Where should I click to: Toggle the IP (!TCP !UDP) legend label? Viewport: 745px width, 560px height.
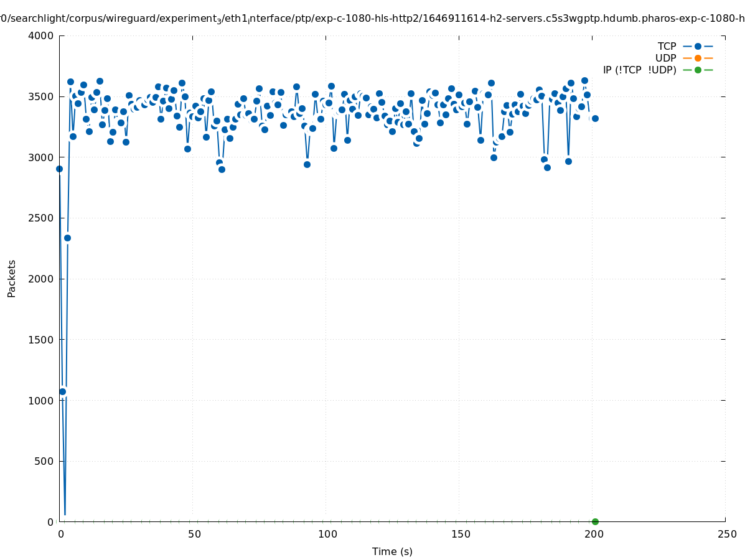(639, 70)
